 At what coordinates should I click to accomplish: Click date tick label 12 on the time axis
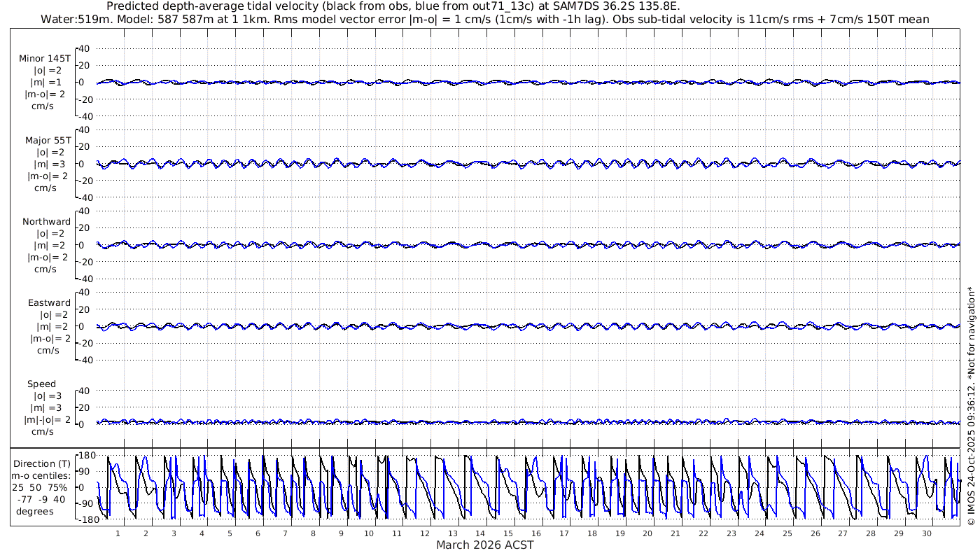tap(425, 533)
